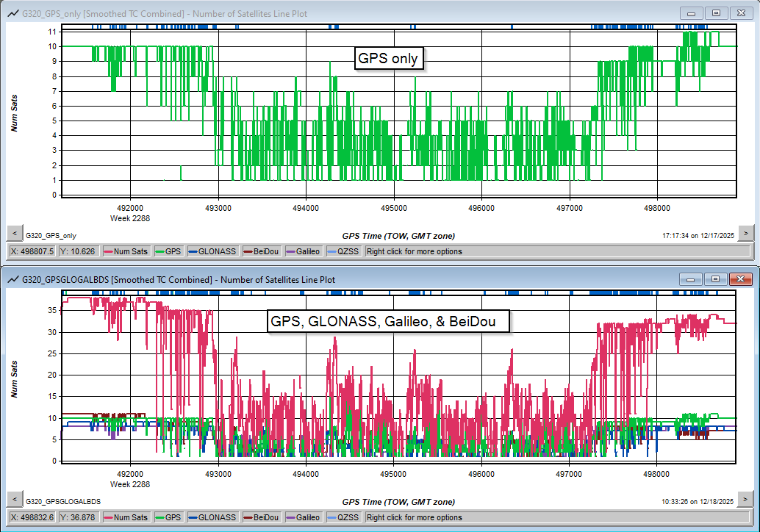
Task: Click X: 498807.5 readout in GPS_only status bar
Action: pyautogui.click(x=33, y=251)
